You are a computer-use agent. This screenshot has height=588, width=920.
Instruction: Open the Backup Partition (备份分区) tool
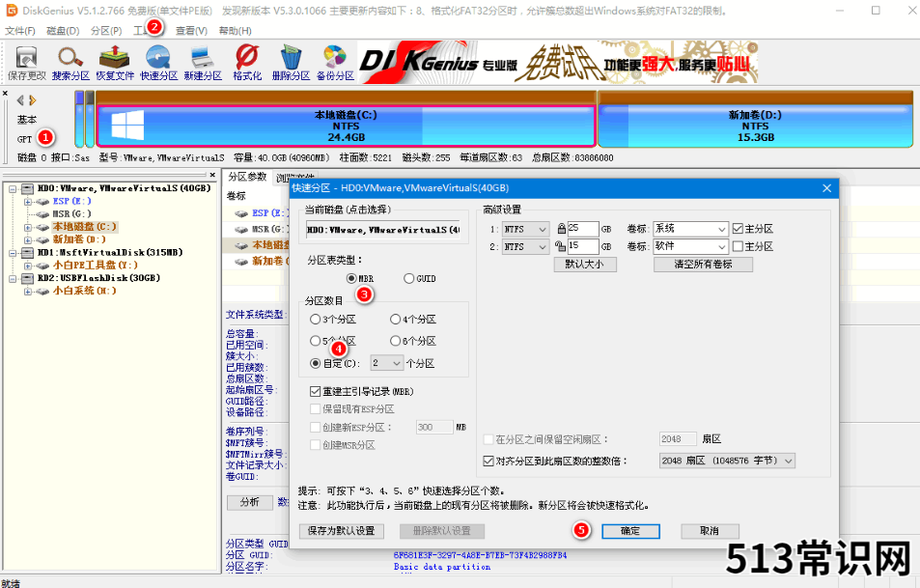click(336, 63)
